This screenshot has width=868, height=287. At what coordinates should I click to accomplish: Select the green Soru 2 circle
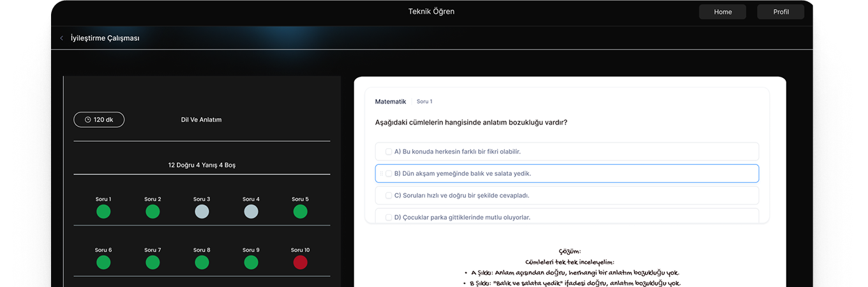coord(153,212)
